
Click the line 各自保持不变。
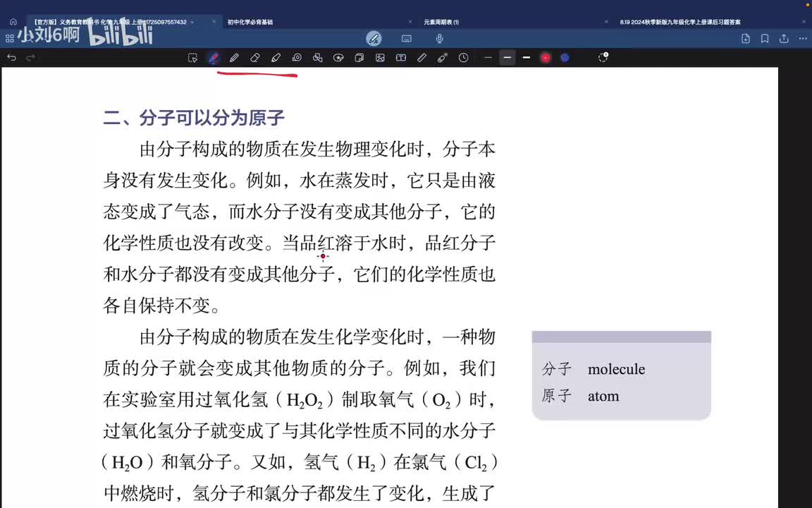[x=162, y=306]
